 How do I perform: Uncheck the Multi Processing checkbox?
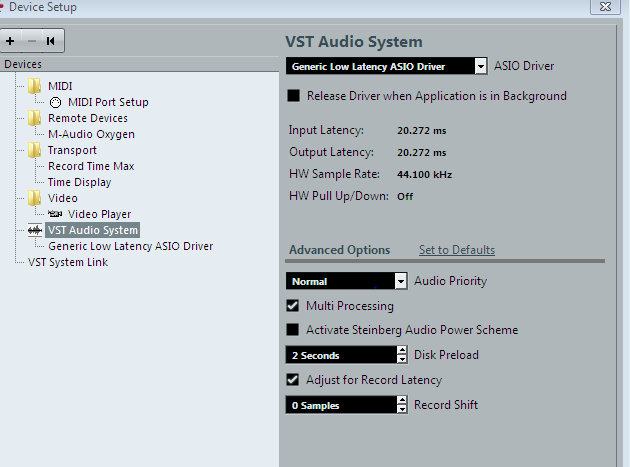click(x=292, y=305)
